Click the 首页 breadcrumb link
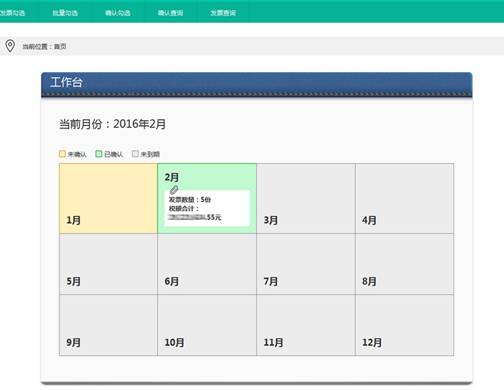Image resolution: width=504 pixels, height=390 pixels. pos(60,46)
